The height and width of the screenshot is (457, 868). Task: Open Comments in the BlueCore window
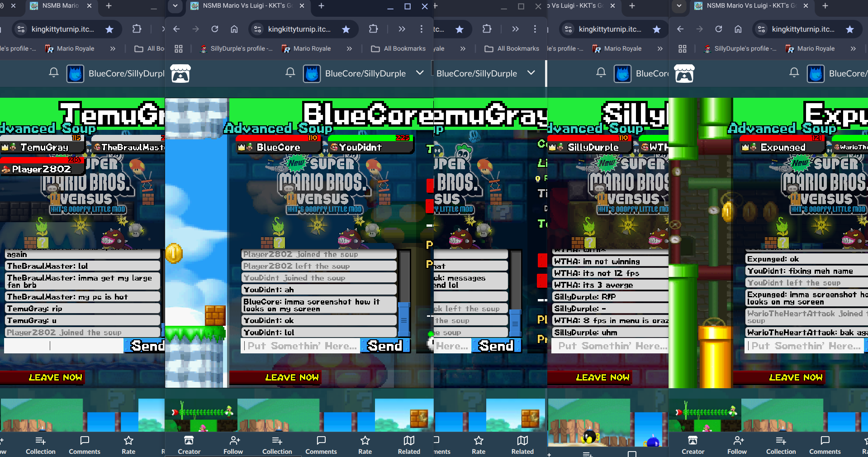click(x=321, y=445)
